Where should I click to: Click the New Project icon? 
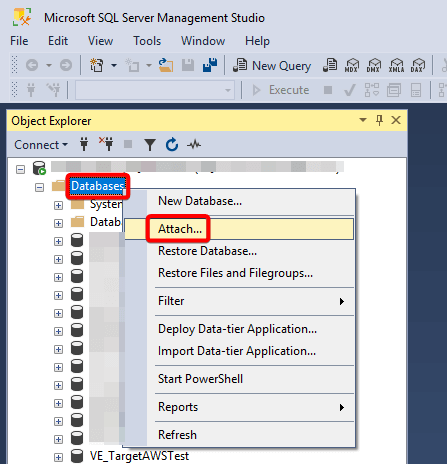(x=97, y=65)
